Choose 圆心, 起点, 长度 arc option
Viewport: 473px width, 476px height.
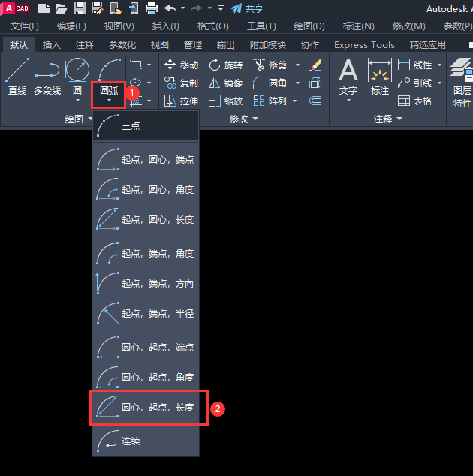(146, 407)
